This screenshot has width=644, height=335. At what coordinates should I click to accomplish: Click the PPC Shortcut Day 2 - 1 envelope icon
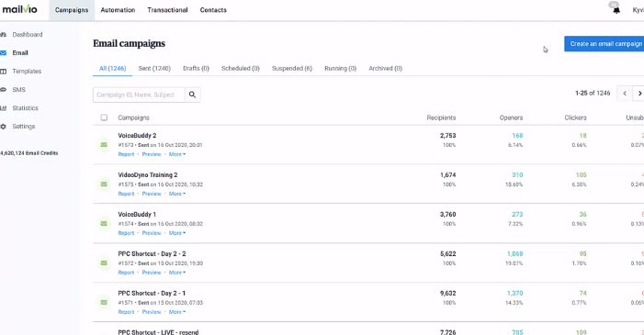pyautogui.click(x=104, y=302)
